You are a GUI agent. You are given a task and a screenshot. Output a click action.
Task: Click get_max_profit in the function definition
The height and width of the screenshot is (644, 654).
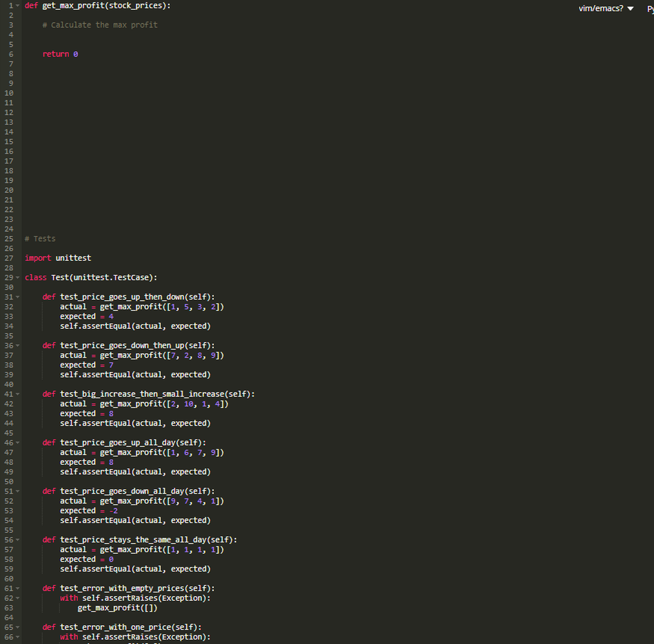click(x=73, y=6)
